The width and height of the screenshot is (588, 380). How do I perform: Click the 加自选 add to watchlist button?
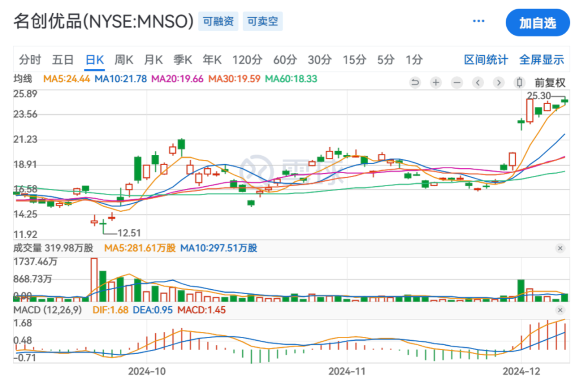coord(537,23)
